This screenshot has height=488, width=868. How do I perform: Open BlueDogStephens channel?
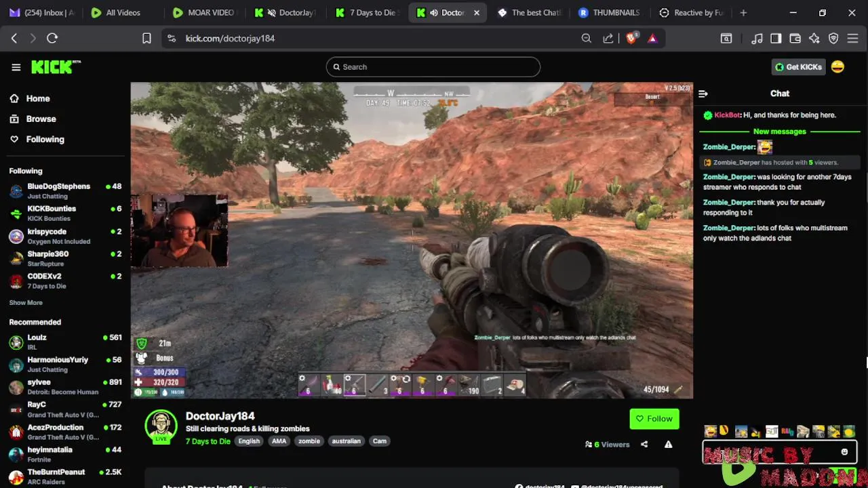pos(65,190)
